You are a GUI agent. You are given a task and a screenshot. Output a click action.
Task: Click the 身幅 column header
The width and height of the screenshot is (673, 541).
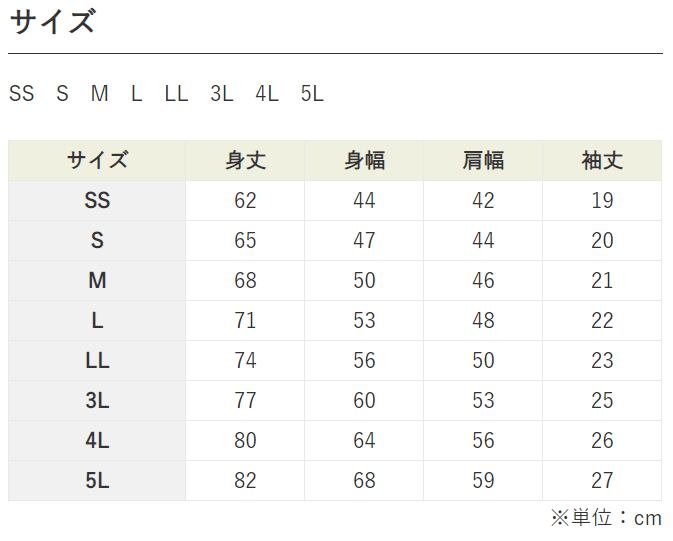pyautogui.click(x=364, y=161)
